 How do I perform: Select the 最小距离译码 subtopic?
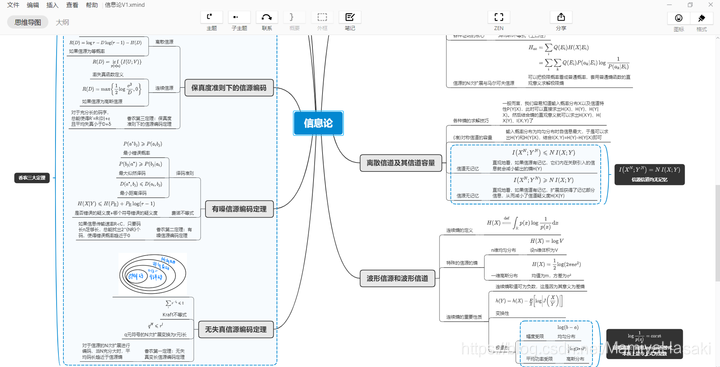click(x=133, y=193)
